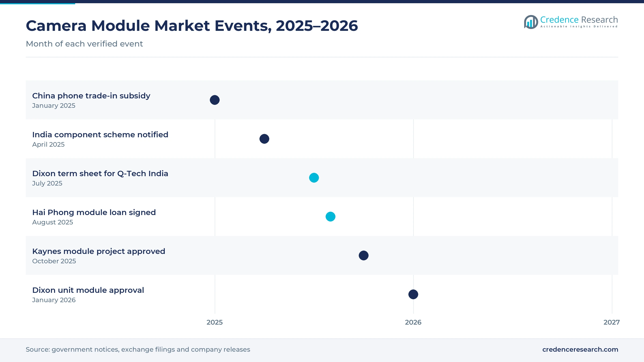
Task: Select the July 2025 Dixon term sheet dot
Action: (314, 178)
